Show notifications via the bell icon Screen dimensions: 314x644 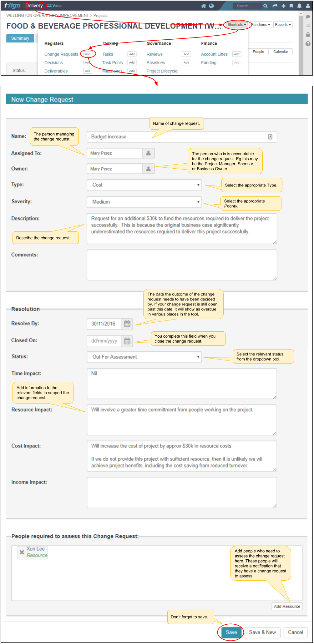click(299, 6)
